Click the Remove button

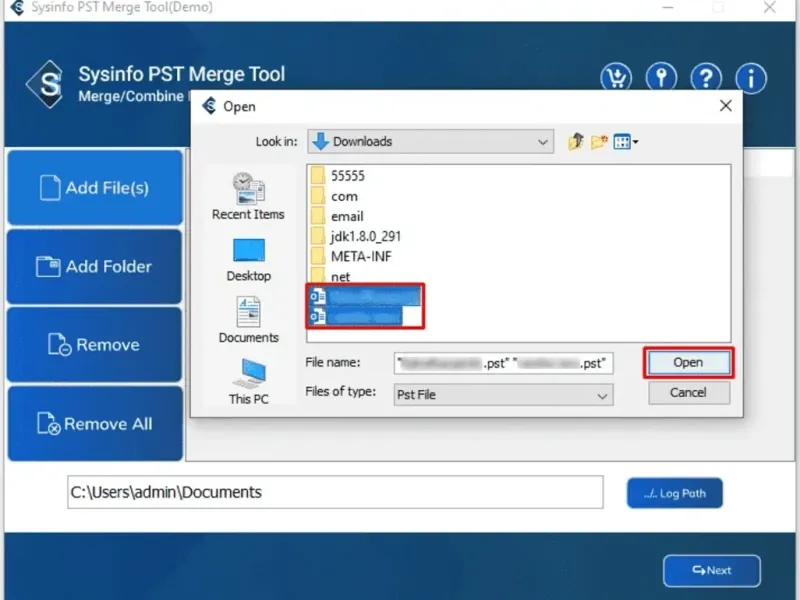pos(95,345)
